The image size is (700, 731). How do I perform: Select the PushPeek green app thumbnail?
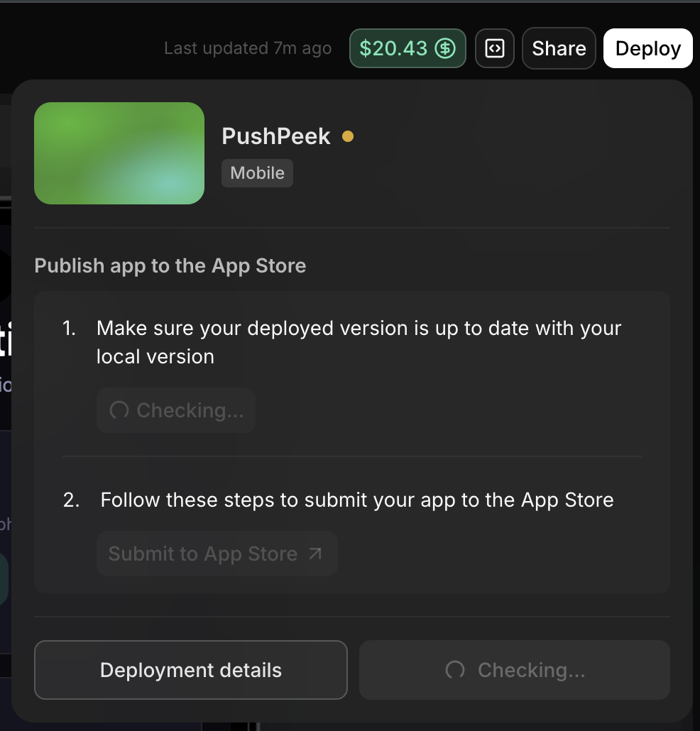(119, 153)
